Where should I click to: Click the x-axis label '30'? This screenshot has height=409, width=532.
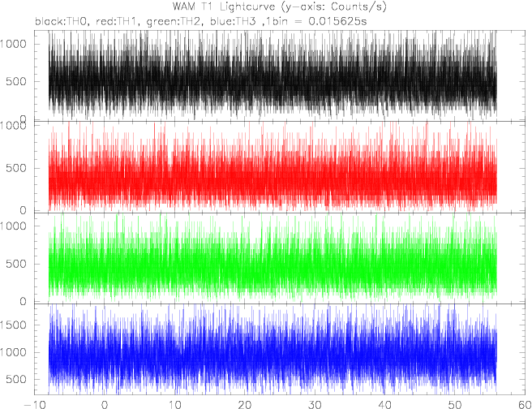pos(315,404)
